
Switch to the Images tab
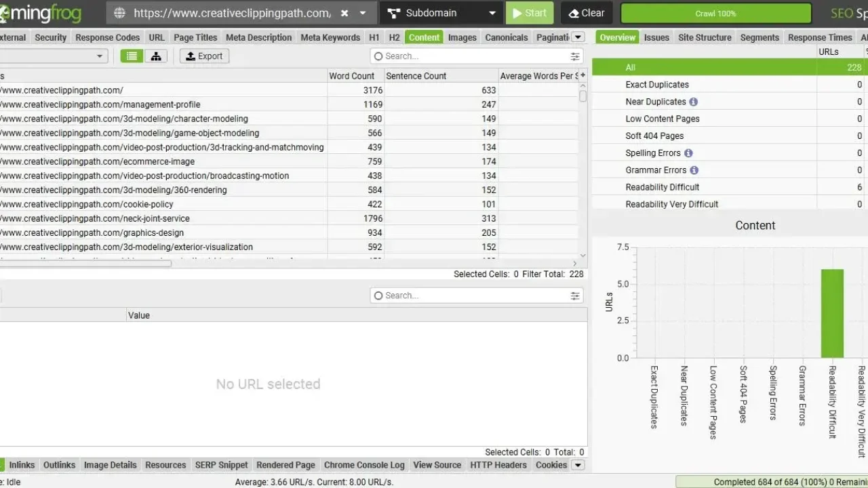point(462,37)
